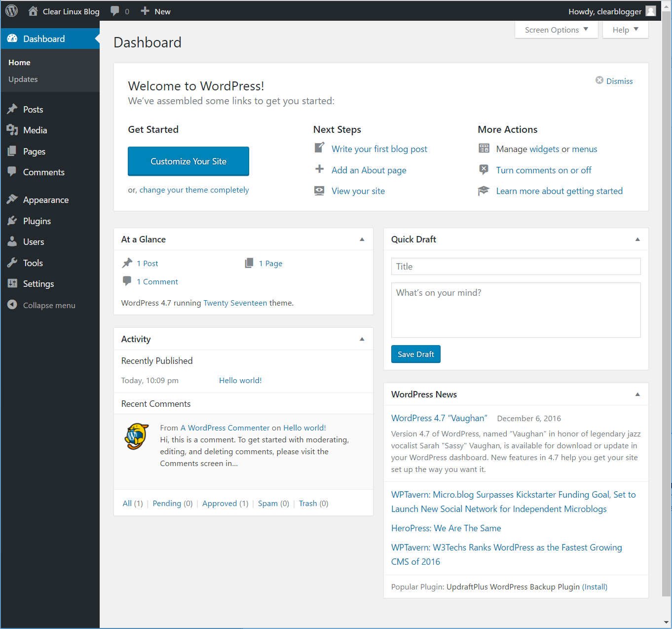
Task: Click the plus icon next to New
Action: click(145, 11)
